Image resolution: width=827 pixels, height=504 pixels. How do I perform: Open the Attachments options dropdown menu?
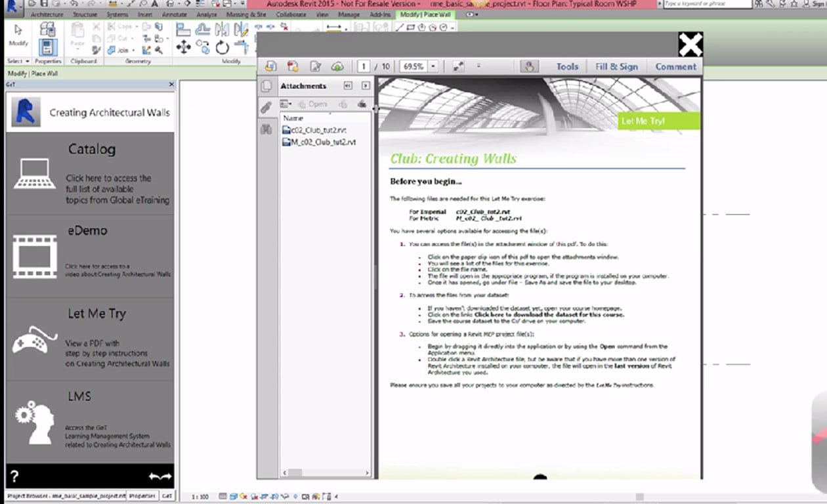pyautogui.click(x=286, y=104)
